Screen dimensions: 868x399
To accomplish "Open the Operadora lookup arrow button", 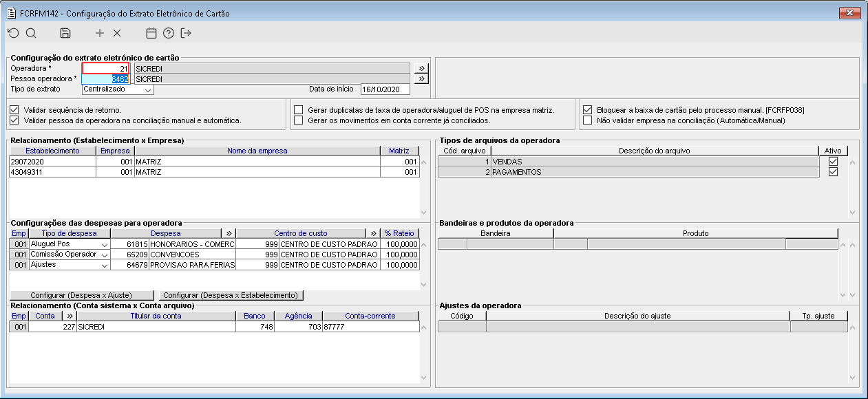I will [x=421, y=69].
